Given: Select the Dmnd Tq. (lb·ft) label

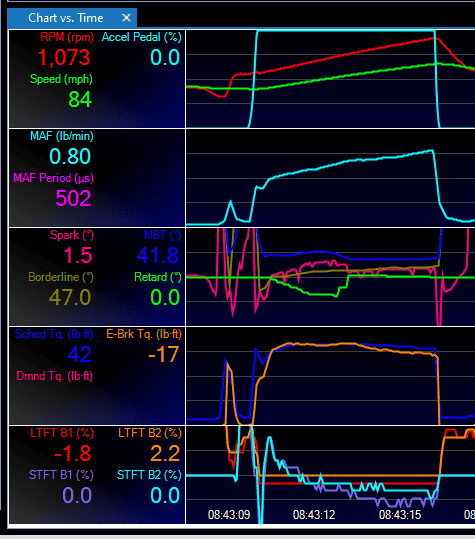Looking at the screenshot, I should pos(55,376).
